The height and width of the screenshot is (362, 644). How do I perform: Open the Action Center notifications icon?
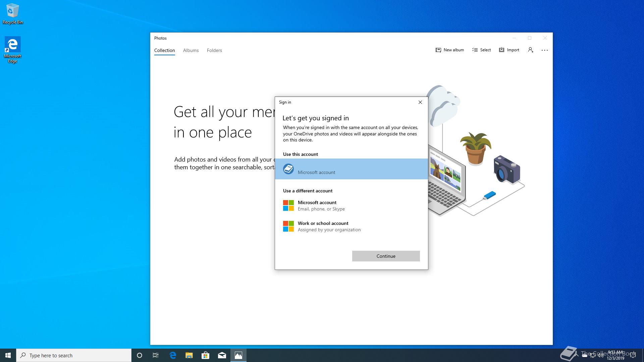click(x=633, y=356)
